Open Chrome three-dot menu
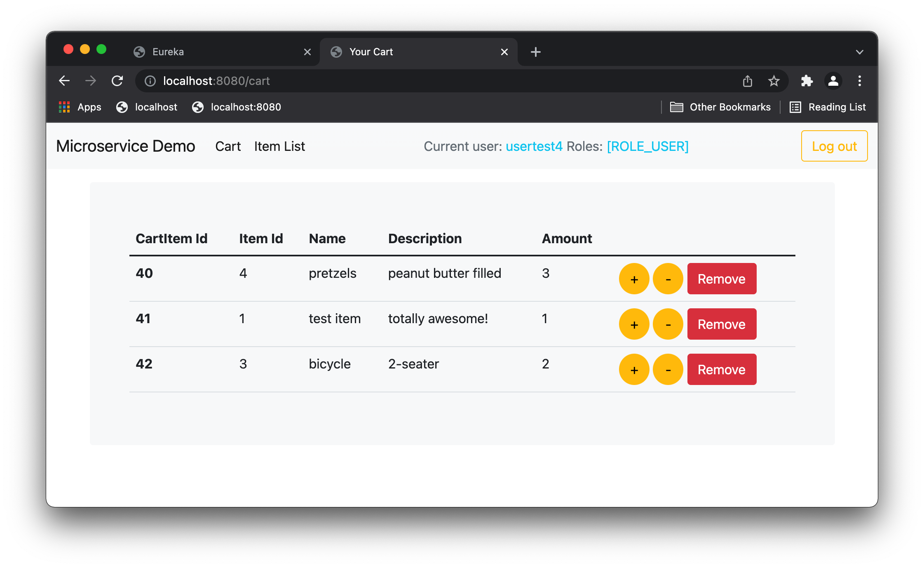Viewport: 924px width, 568px height. [x=859, y=81]
